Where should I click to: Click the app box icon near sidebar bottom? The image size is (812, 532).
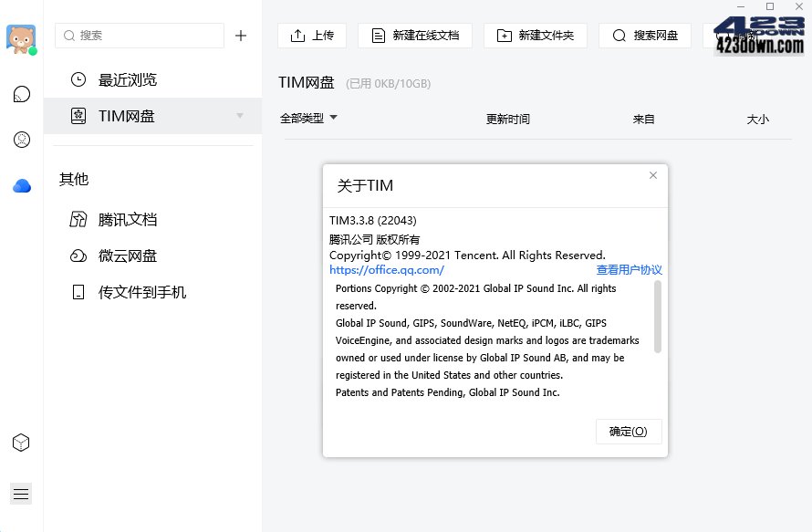(21, 443)
